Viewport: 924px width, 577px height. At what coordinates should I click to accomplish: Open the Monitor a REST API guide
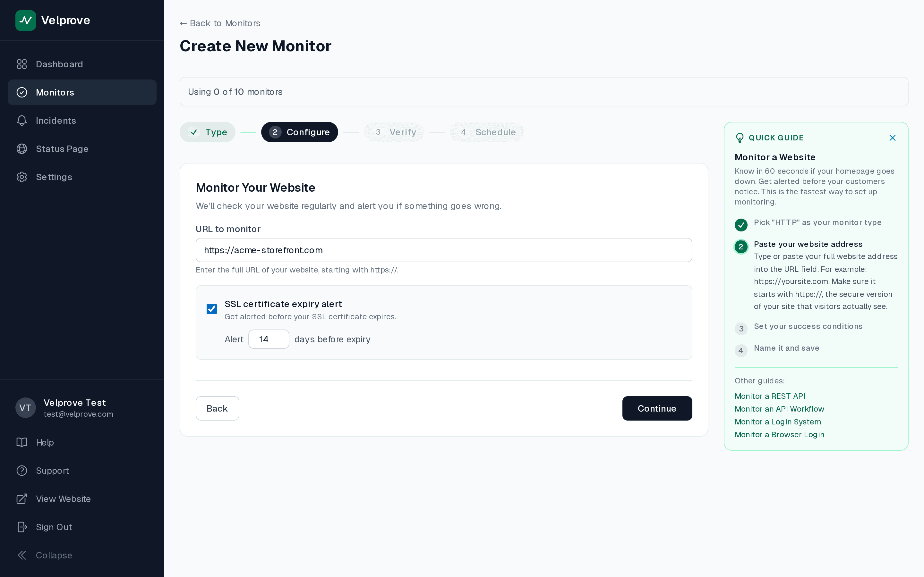coord(770,396)
